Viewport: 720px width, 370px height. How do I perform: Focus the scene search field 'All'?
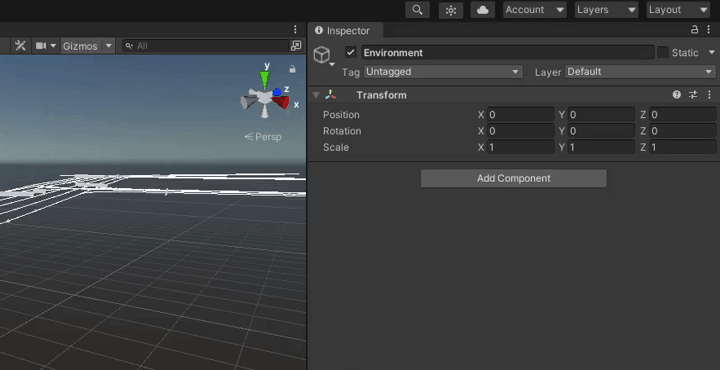tap(205, 46)
